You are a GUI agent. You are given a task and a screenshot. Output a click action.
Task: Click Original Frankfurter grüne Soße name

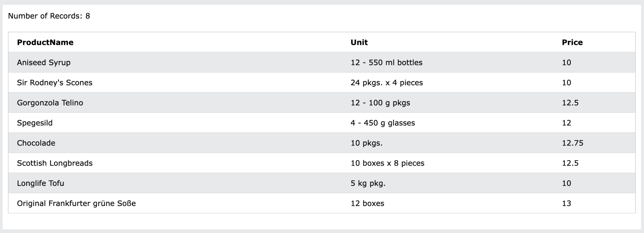click(x=76, y=203)
